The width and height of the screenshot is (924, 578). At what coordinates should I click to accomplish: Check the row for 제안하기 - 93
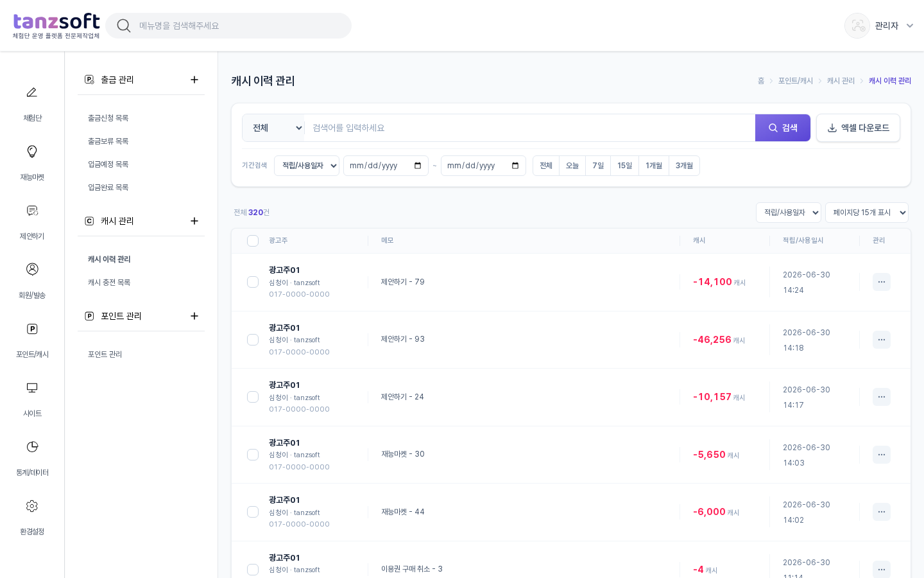pyautogui.click(x=253, y=340)
